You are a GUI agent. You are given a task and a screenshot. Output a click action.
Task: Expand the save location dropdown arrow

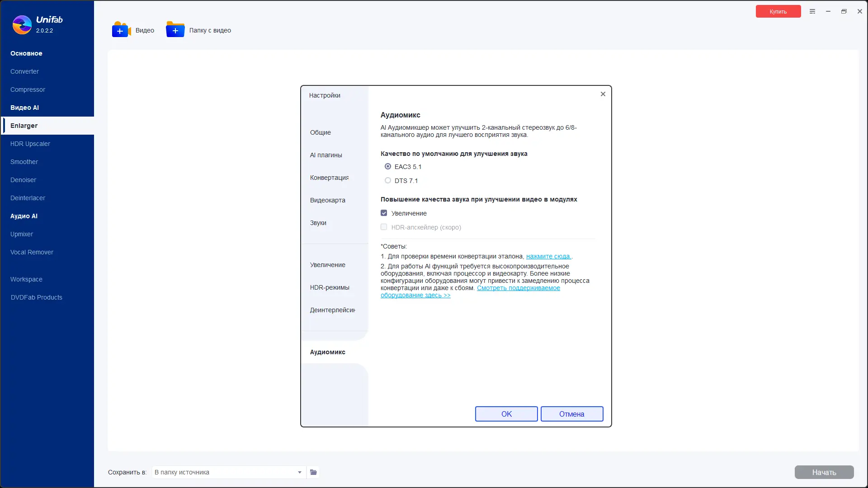pyautogui.click(x=299, y=472)
